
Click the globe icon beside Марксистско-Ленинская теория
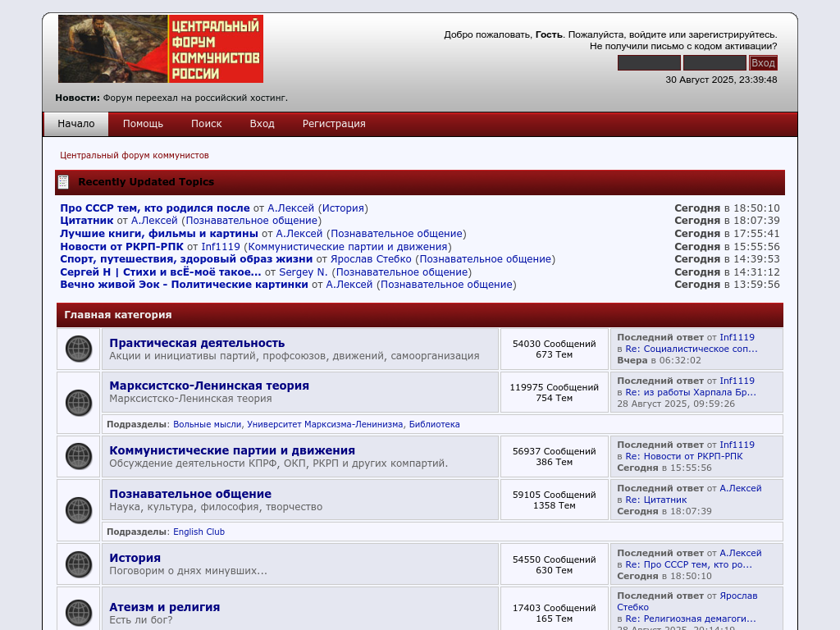[79, 403]
